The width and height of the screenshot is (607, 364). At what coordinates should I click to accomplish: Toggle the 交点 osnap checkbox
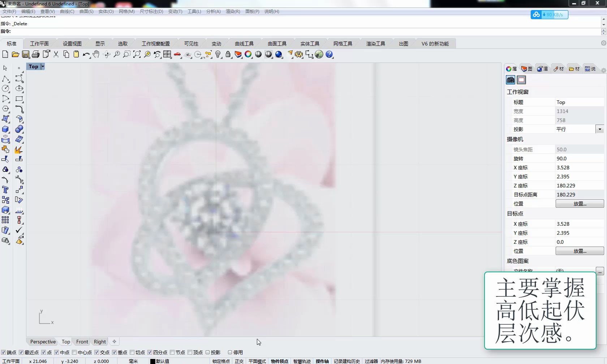pos(96,352)
